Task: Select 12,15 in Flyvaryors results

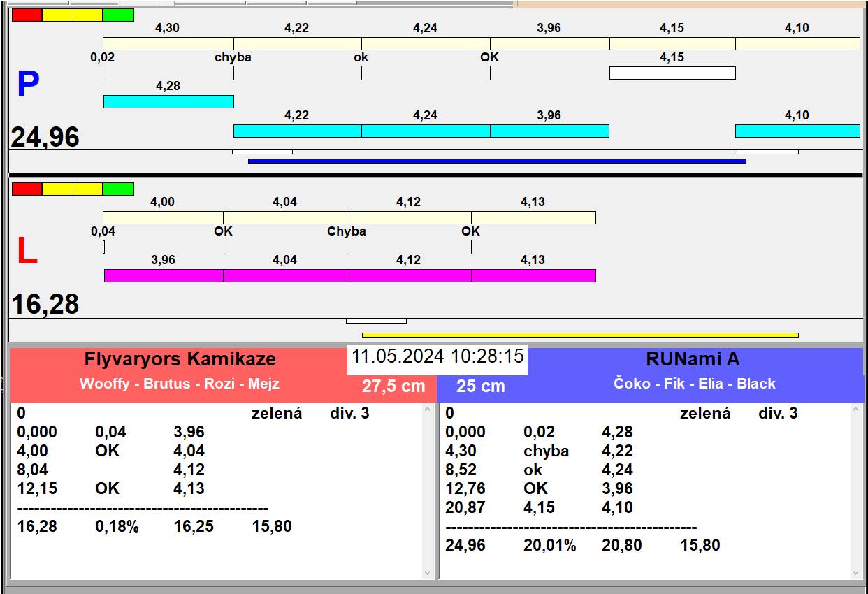Action: click(x=36, y=488)
